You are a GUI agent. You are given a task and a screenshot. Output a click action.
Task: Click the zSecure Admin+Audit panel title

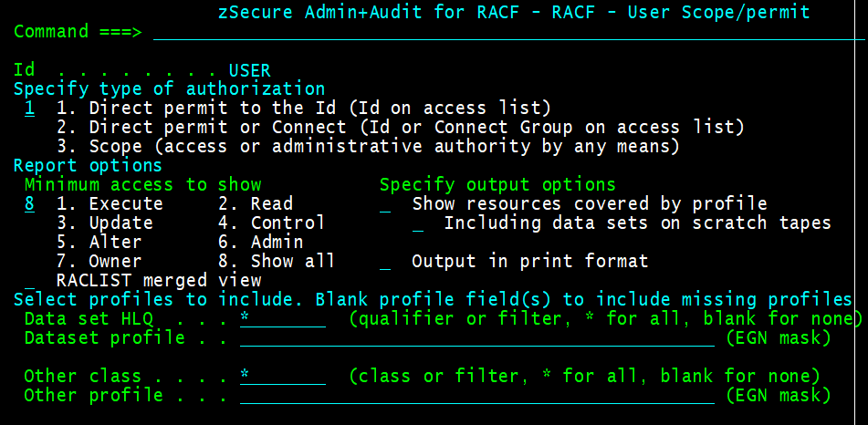pos(514,12)
